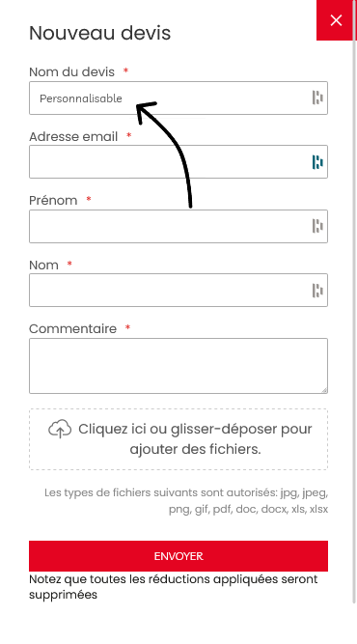
Task: Click the ENVOYER button
Action: [178, 556]
